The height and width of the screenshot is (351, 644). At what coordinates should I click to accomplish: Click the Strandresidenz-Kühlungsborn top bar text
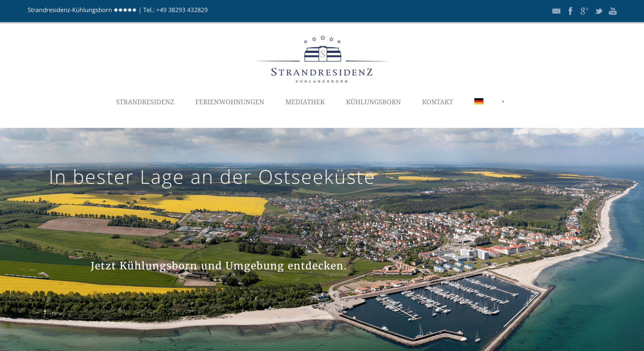point(69,10)
